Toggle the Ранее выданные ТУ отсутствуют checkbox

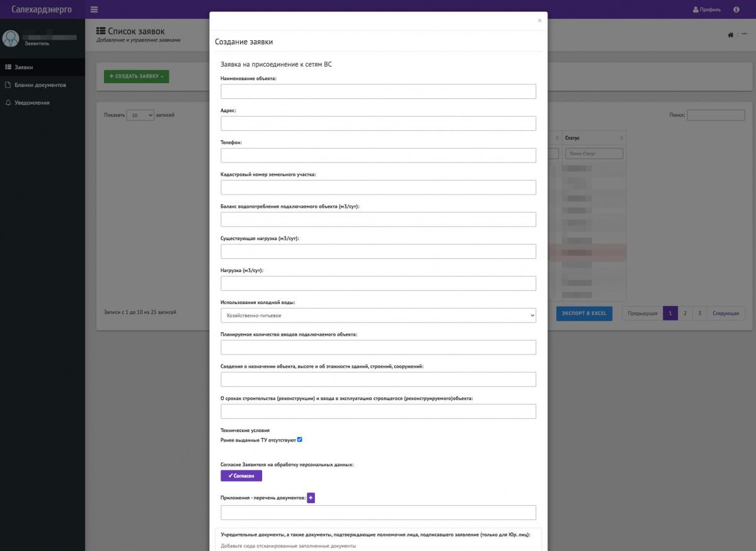point(300,440)
